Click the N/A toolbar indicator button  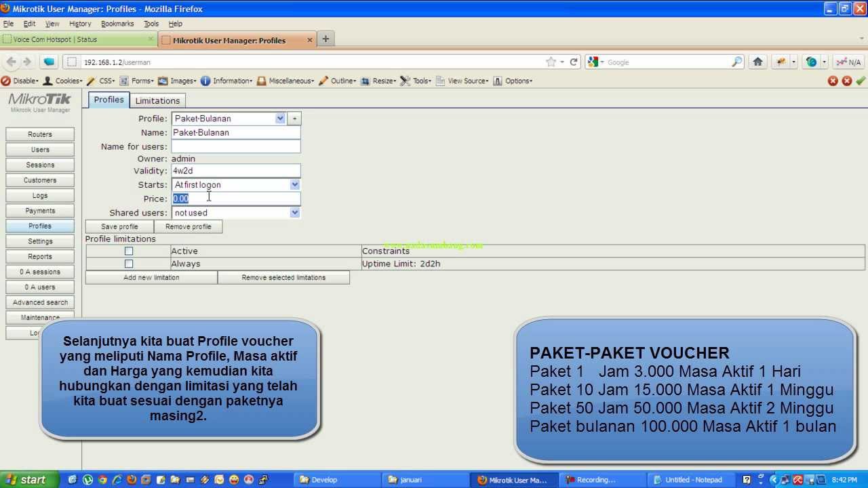(848, 62)
